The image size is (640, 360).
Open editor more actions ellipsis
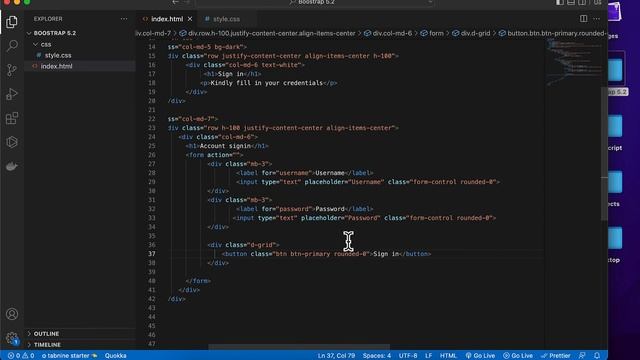click(x=596, y=19)
